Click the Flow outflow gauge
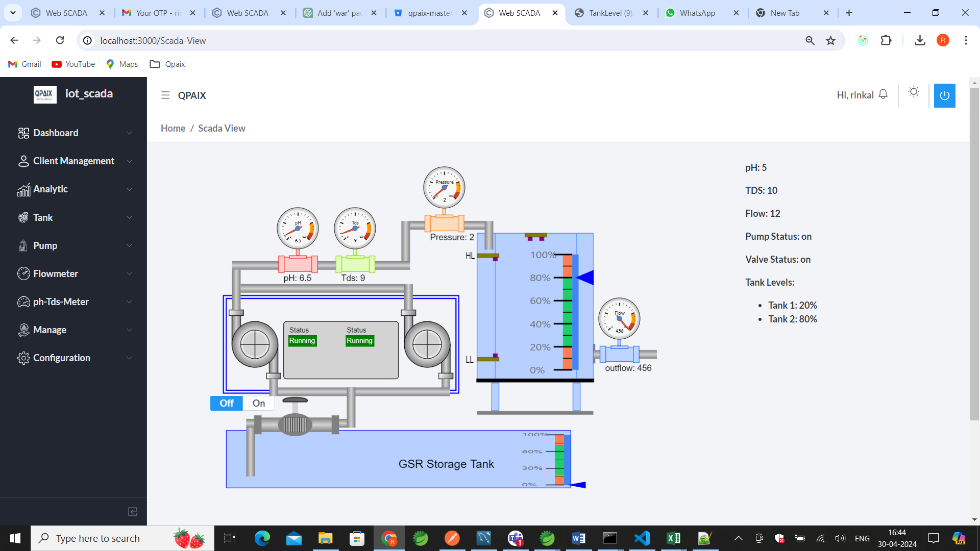 (619, 319)
